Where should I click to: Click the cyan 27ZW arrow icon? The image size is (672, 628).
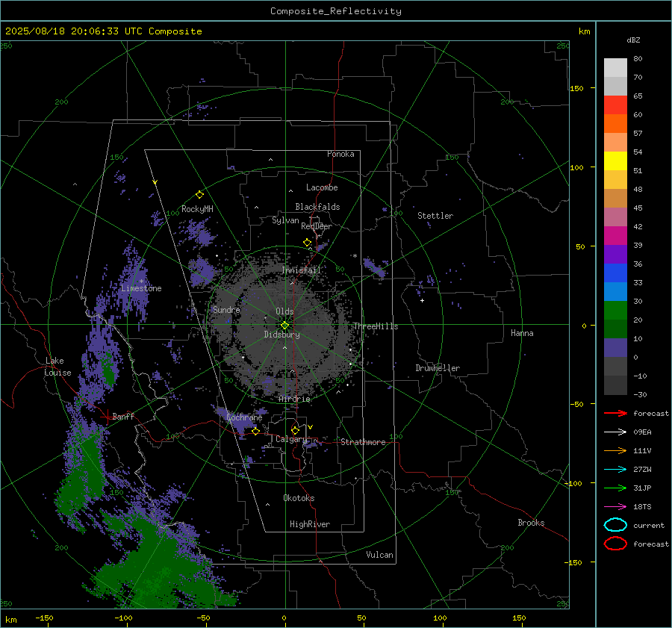(615, 470)
